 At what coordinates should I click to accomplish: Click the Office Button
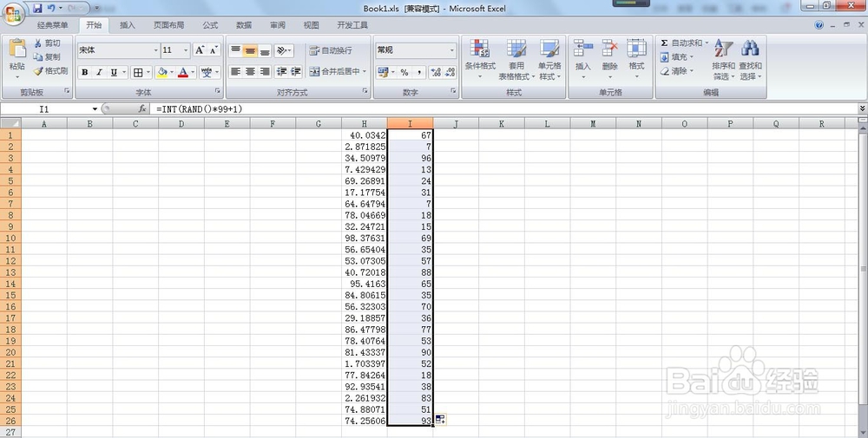point(13,13)
